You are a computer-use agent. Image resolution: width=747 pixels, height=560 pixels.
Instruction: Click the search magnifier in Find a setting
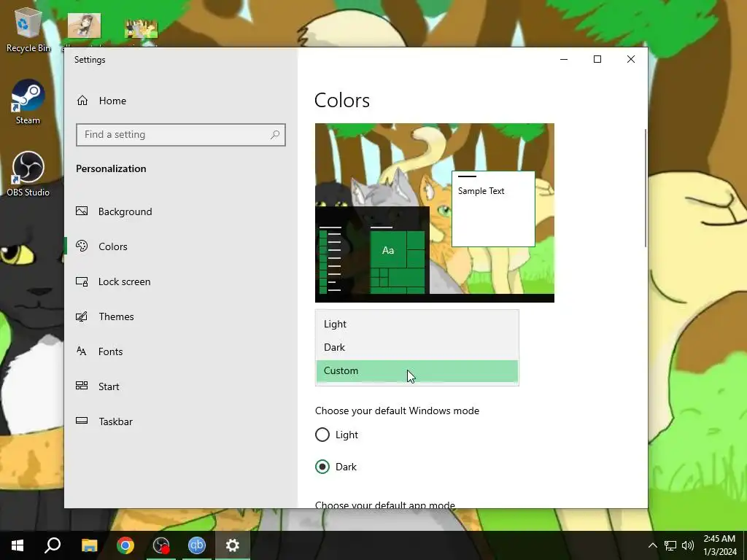point(275,135)
